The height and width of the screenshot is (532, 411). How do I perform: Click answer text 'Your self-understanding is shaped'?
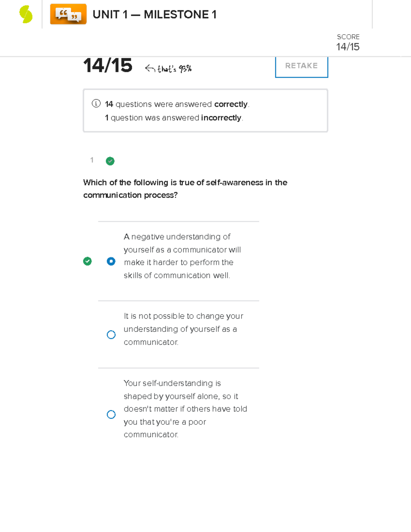[x=185, y=409]
